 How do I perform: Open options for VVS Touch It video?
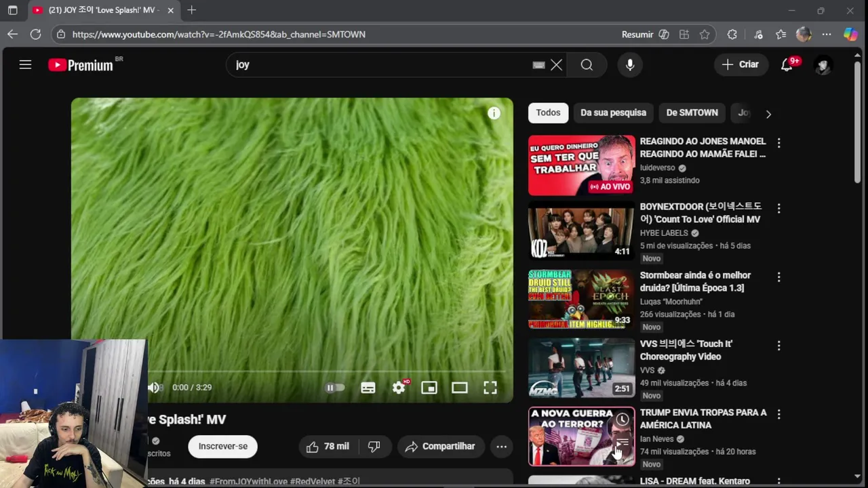tap(778, 346)
